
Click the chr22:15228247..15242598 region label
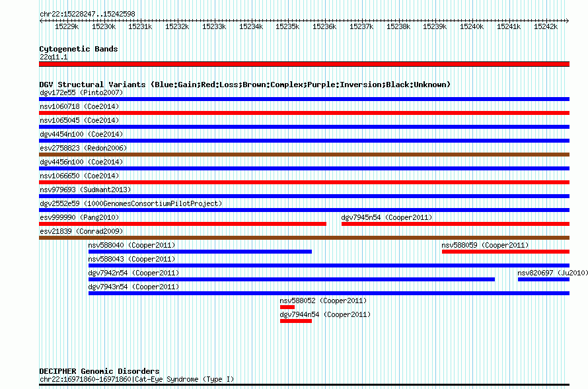tap(87, 14)
